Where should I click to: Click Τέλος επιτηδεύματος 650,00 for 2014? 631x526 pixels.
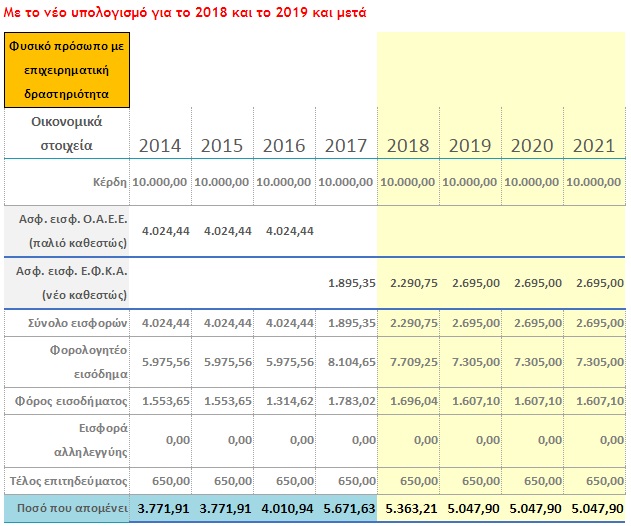[171, 481]
